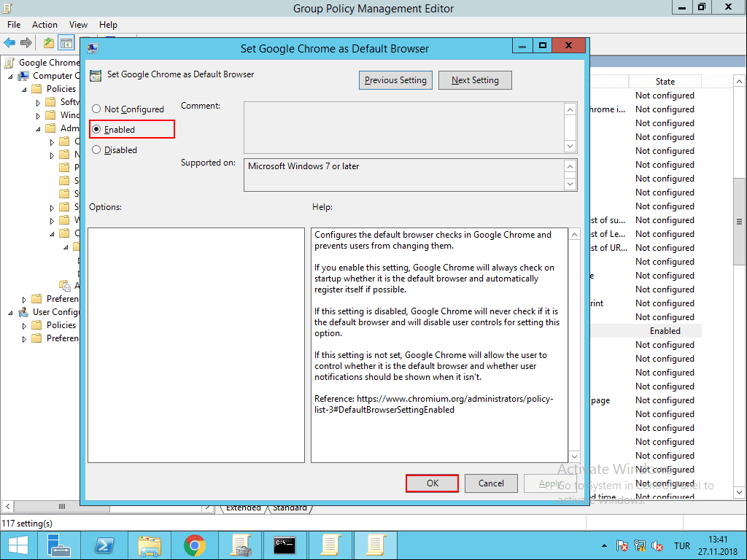Expand the Policies node under User Configuration

click(24, 326)
